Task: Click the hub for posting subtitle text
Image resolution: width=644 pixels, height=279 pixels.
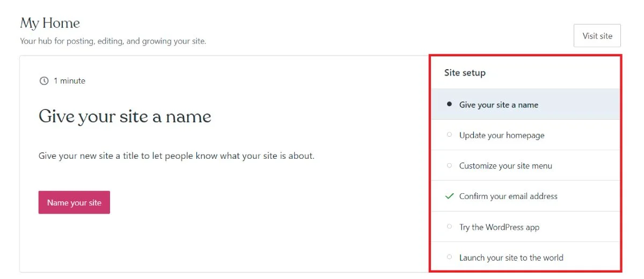Action: (x=113, y=41)
